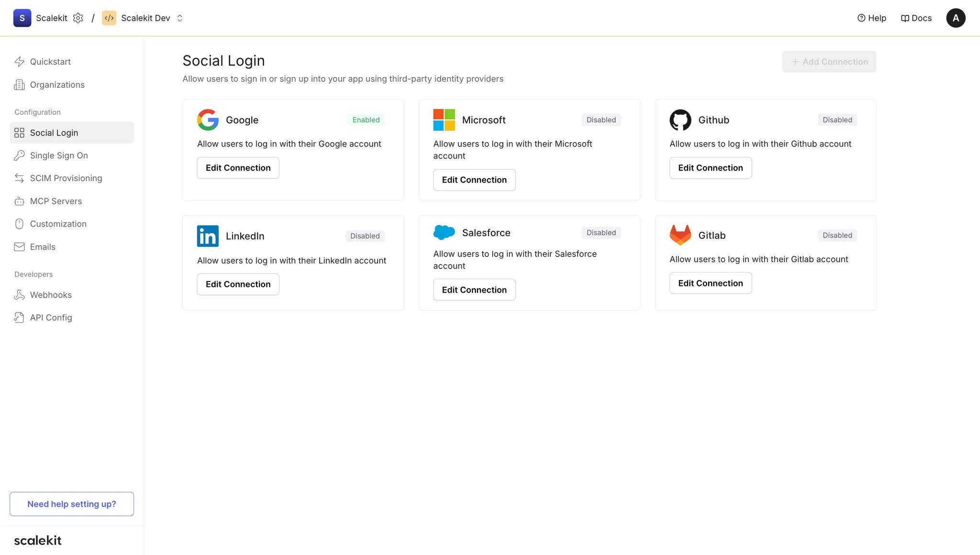The width and height of the screenshot is (980, 555).
Task: Click Salesforce's Disabled status badge
Action: pos(601,233)
